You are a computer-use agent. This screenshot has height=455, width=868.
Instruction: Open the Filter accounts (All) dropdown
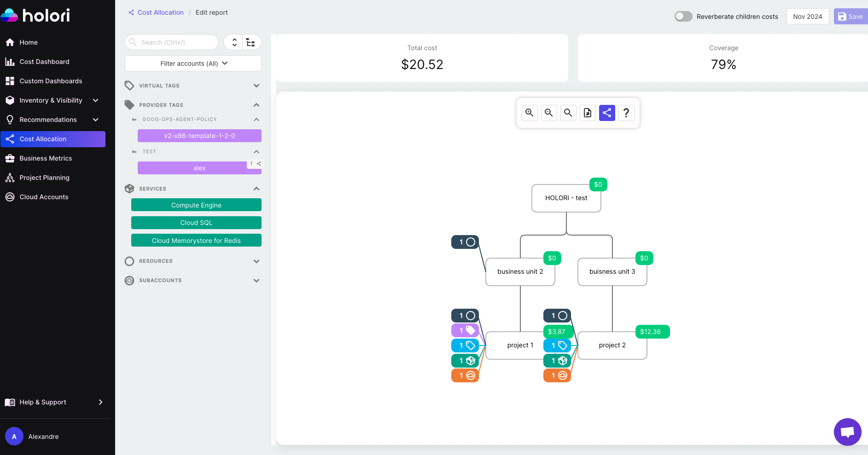pos(193,63)
